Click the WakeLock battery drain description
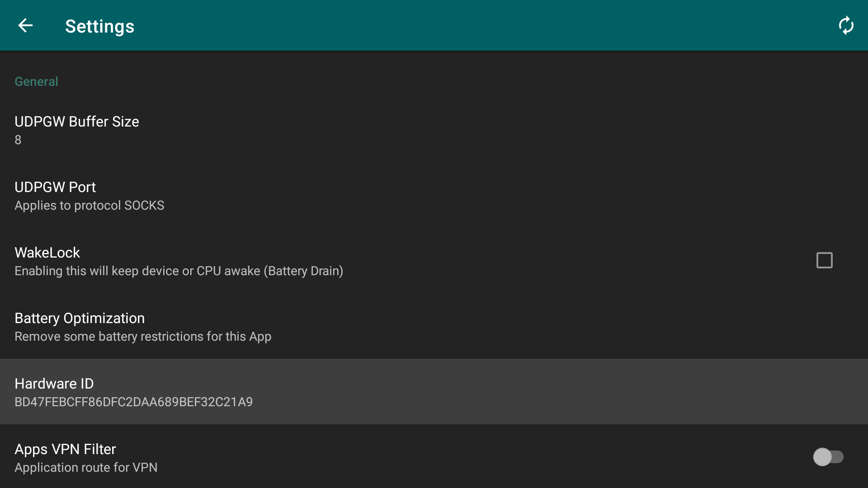 click(x=179, y=271)
